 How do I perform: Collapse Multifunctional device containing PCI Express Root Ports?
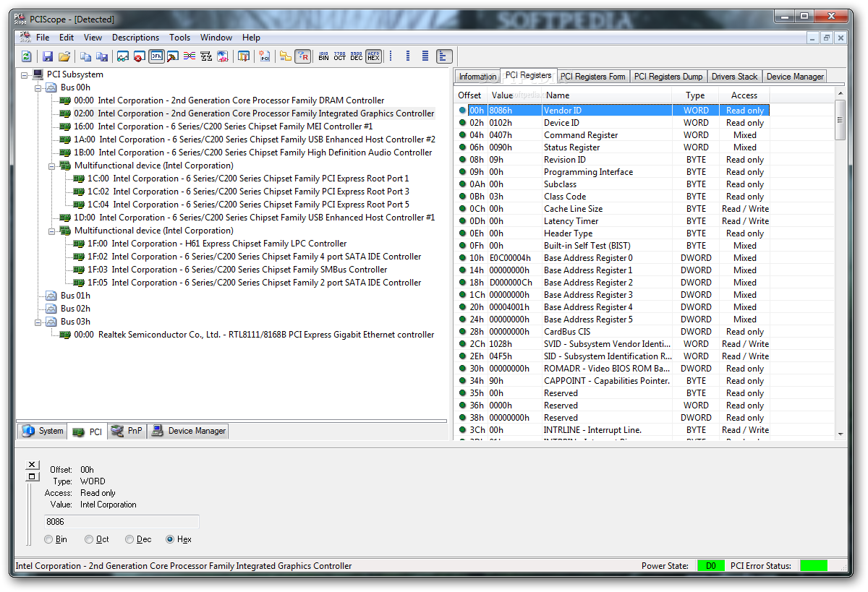click(x=52, y=166)
